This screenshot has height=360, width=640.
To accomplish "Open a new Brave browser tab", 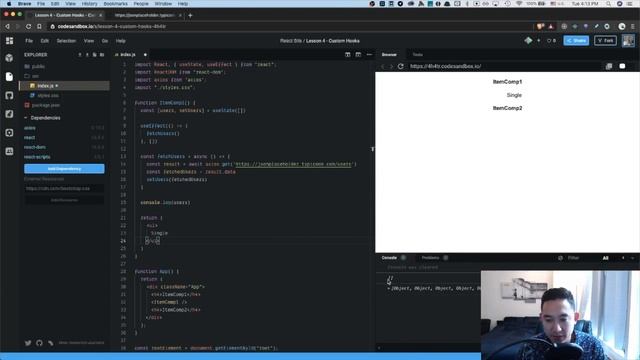I will tap(190, 16).
